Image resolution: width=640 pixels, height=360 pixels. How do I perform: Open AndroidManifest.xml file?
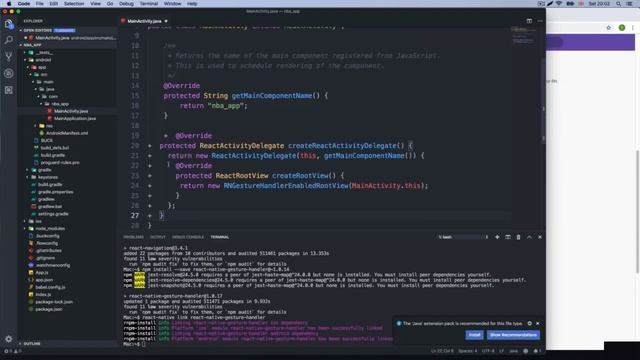pos(67,133)
